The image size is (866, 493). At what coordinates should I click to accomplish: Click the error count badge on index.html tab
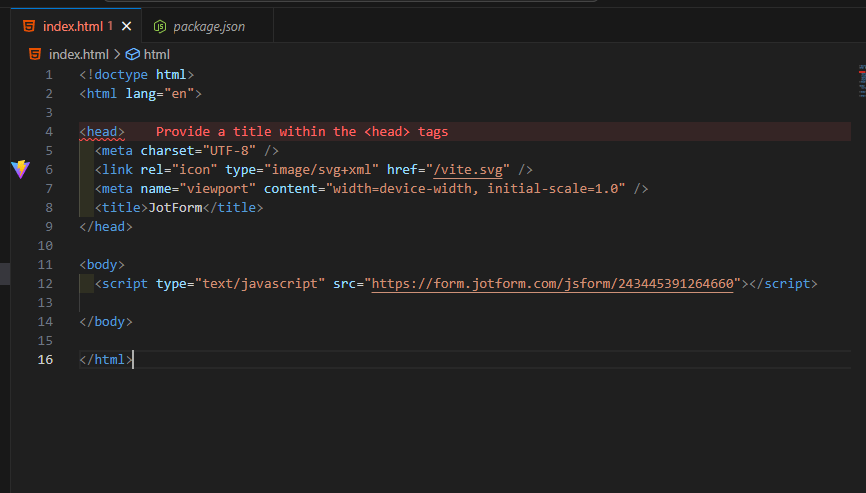[110, 26]
